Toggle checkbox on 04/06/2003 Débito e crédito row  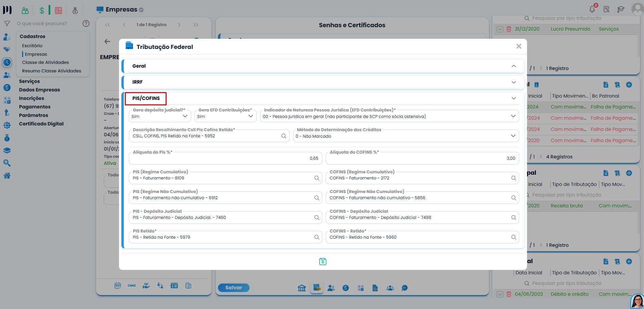click(x=500, y=294)
